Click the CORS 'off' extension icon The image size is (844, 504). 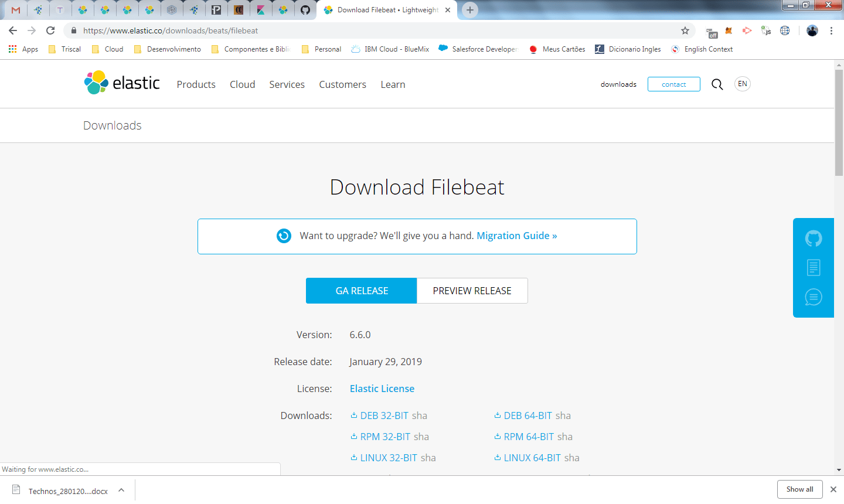tap(712, 32)
